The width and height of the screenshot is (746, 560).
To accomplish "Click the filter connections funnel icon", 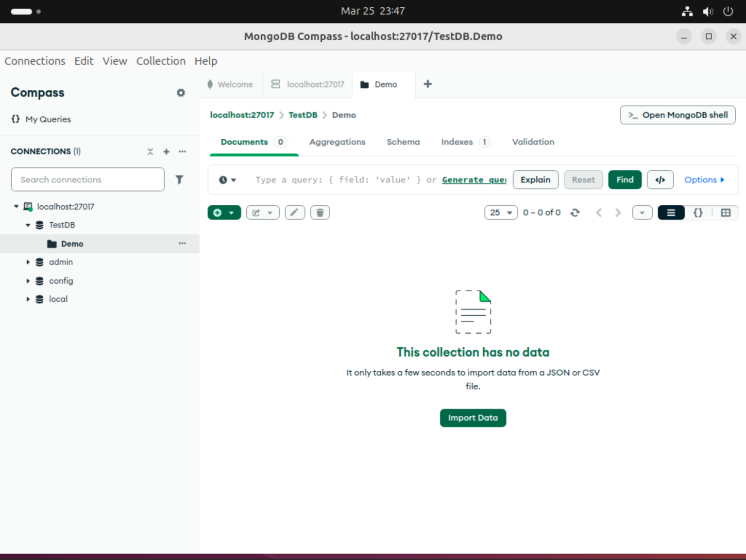I will [x=179, y=180].
